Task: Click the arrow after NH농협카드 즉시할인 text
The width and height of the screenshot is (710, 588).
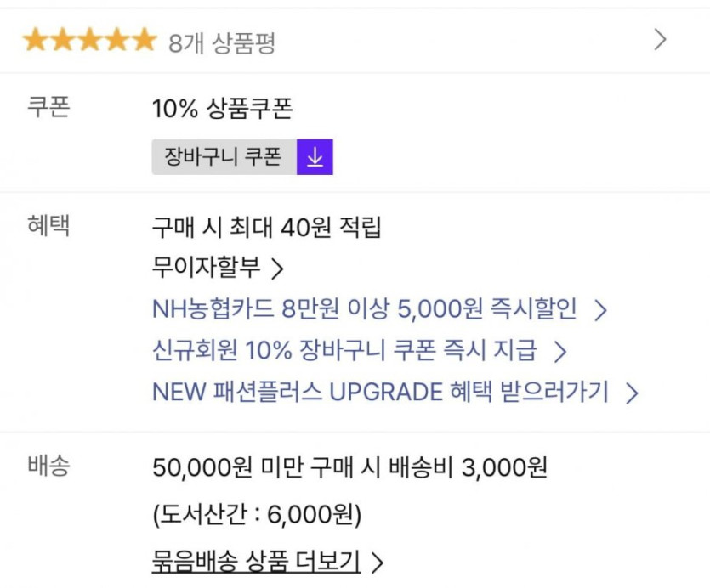Action: [600, 310]
